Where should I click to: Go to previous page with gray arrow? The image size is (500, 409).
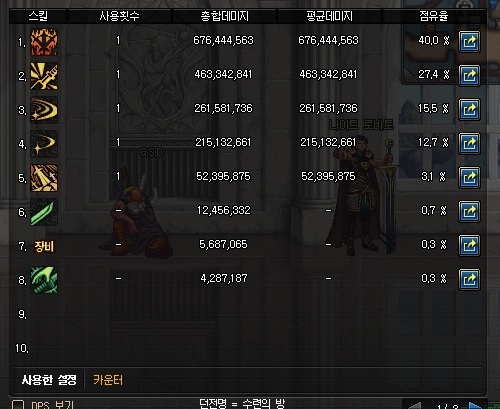pyautogui.click(x=414, y=406)
